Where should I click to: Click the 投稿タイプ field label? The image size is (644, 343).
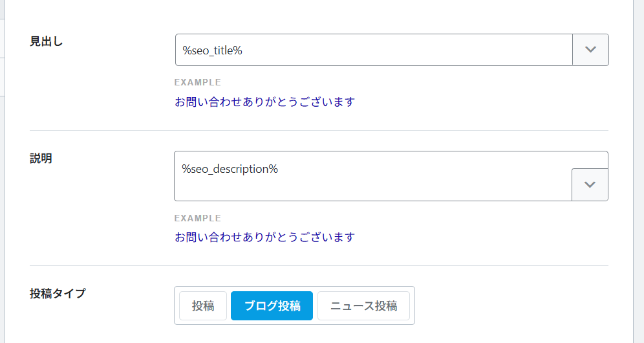pos(58,294)
